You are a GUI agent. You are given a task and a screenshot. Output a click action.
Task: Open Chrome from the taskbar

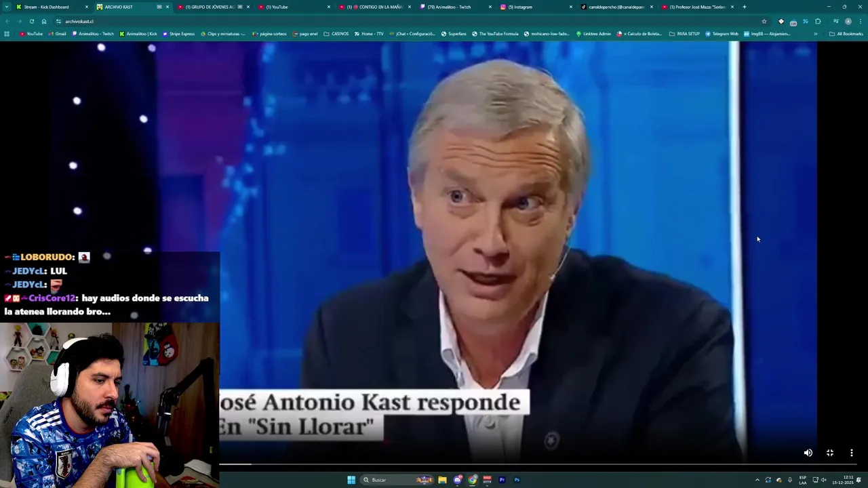[473, 480]
